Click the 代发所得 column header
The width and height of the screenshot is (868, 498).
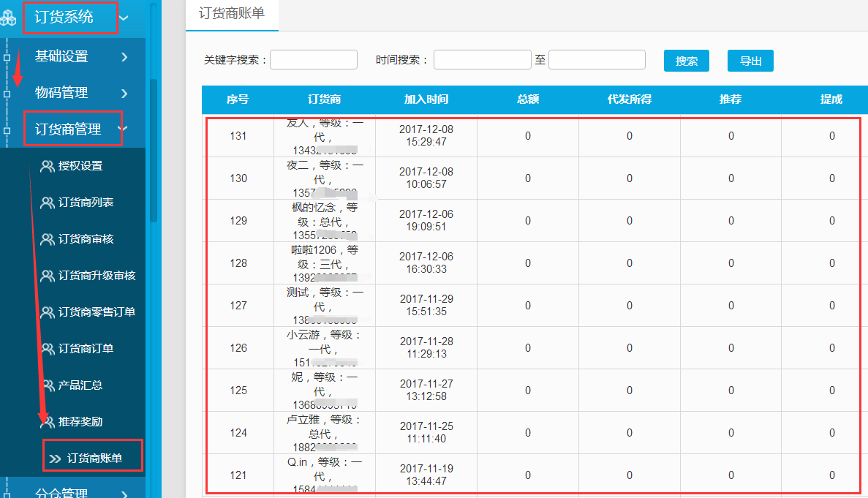(630, 99)
